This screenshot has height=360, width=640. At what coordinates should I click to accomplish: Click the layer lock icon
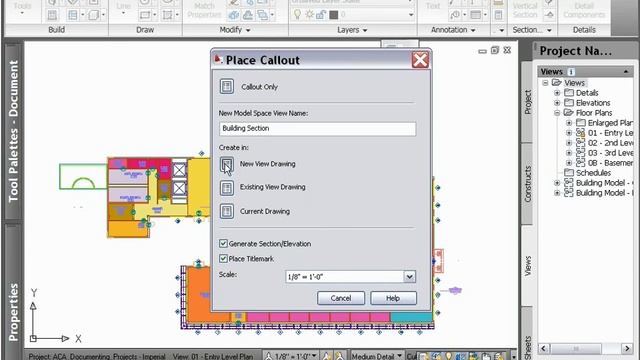coord(321,15)
